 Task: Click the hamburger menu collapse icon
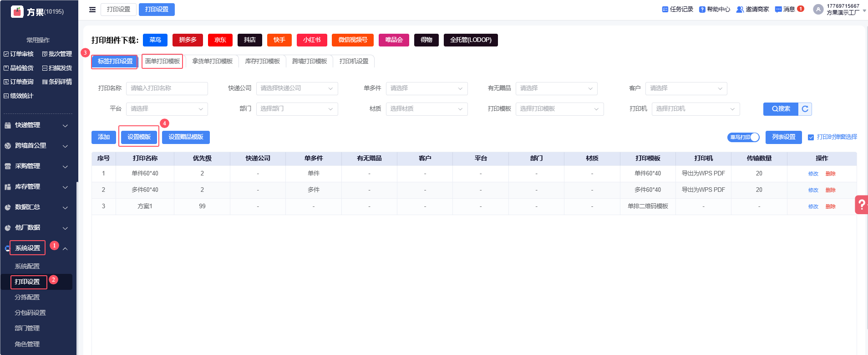(92, 10)
